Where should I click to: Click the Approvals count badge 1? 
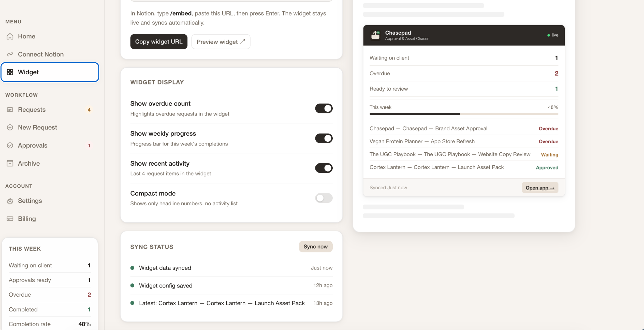point(89,146)
